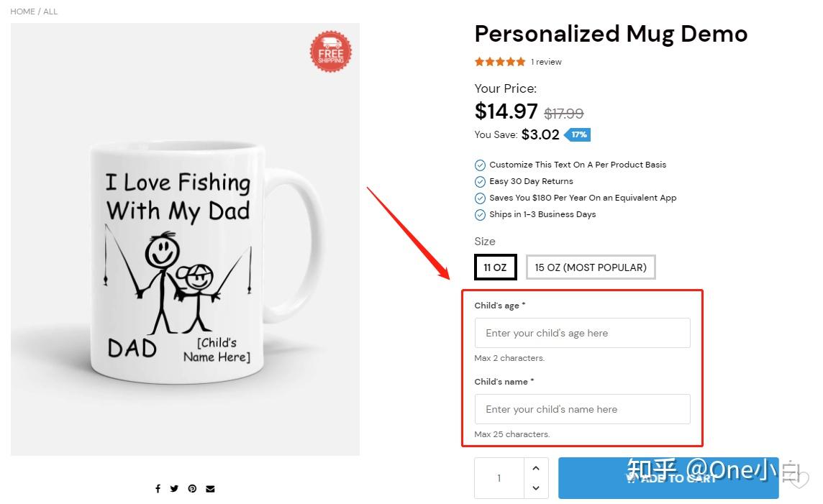The height and width of the screenshot is (504, 823).
Task: Select the 15 OZ (Most Popular) size
Action: tap(591, 267)
